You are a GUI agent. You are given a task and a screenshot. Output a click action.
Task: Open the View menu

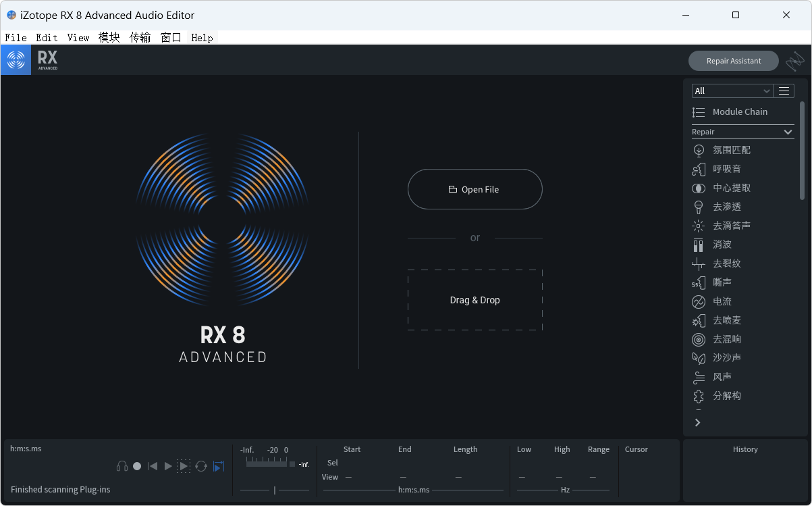[x=78, y=38]
